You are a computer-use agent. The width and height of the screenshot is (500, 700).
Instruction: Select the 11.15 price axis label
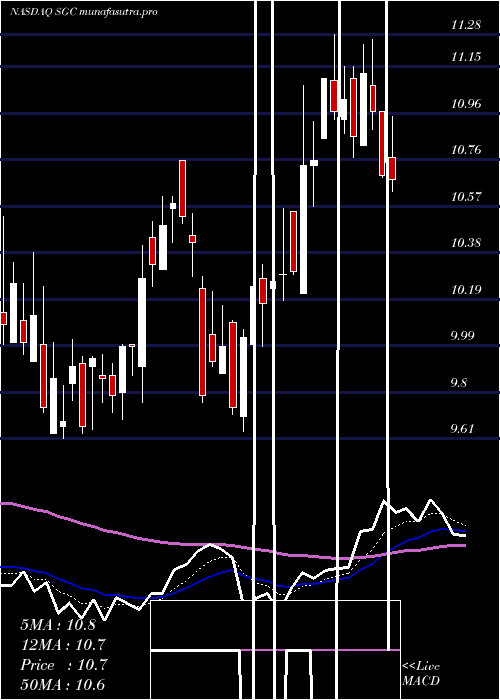[x=466, y=57]
